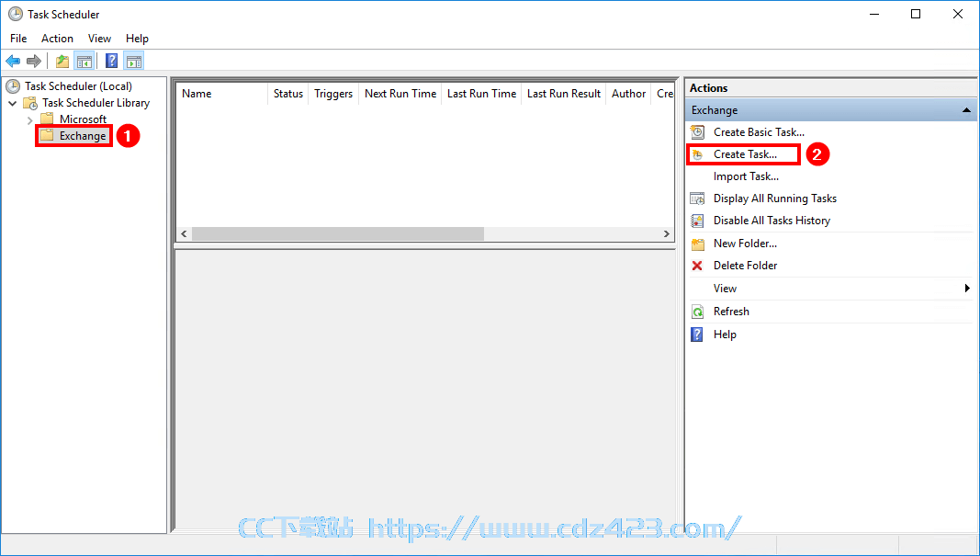Viewport: 980px width, 556px height.
Task: Click Import Task... action
Action: coord(746,176)
